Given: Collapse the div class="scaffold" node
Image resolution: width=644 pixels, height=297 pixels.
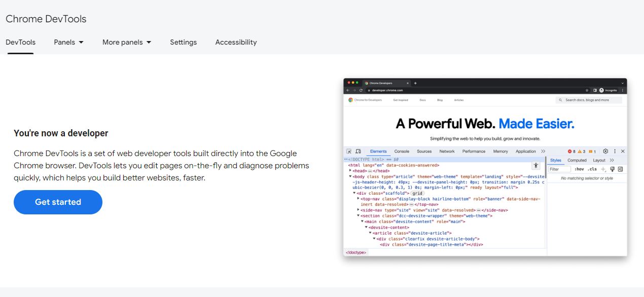Looking at the screenshot, I should pyautogui.click(x=354, y=193).
